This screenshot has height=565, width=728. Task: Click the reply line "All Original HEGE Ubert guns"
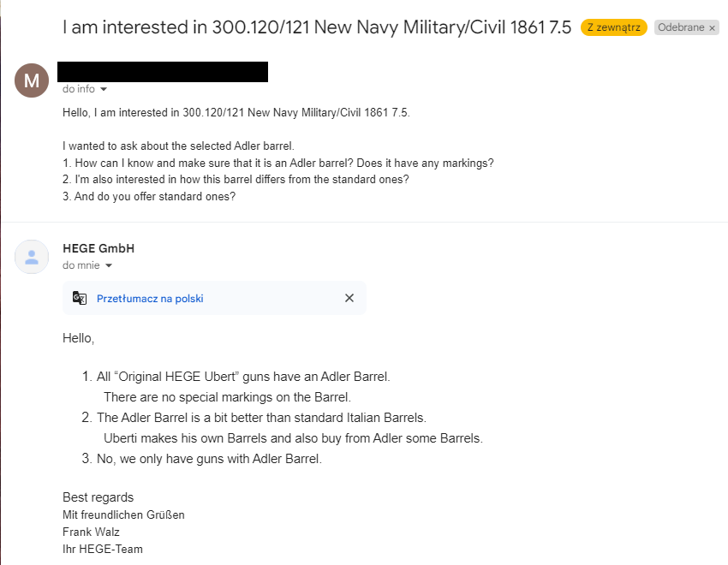(x=243, y=377)
